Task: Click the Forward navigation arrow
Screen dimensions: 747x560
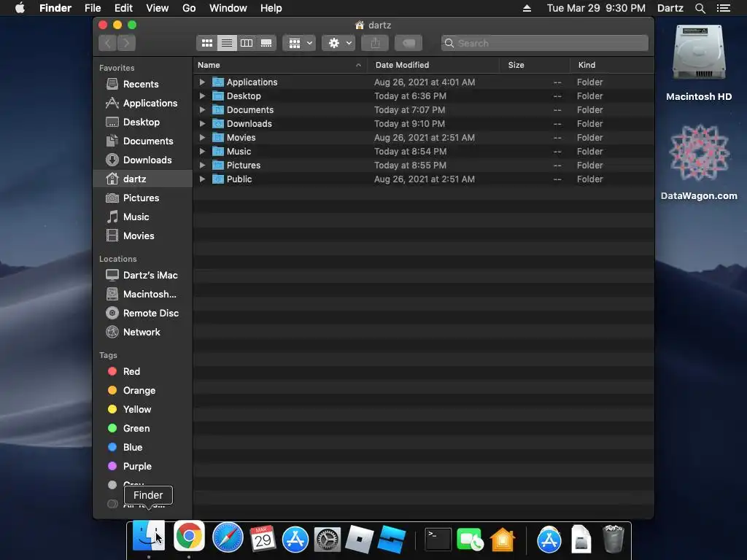Action: click(x=127, y=43)
